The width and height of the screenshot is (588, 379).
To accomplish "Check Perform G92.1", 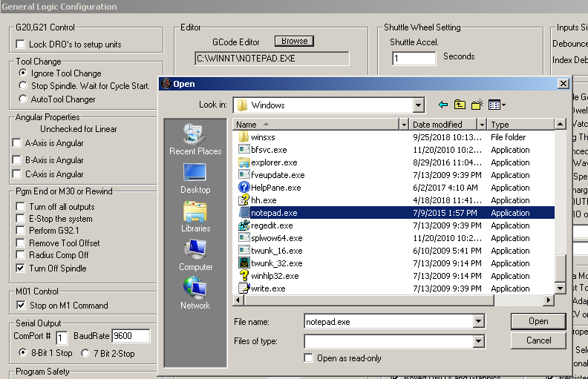I will (20, 231).
